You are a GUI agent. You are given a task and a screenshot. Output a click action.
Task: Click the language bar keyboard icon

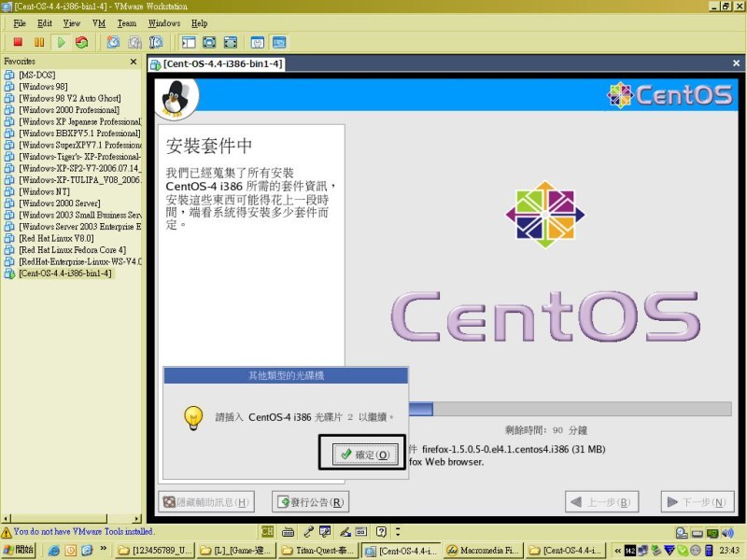[x=288, y=532]
